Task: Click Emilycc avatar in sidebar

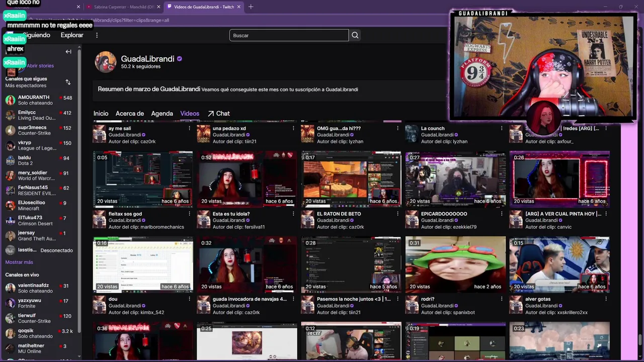Action: (x=10, y=115)
